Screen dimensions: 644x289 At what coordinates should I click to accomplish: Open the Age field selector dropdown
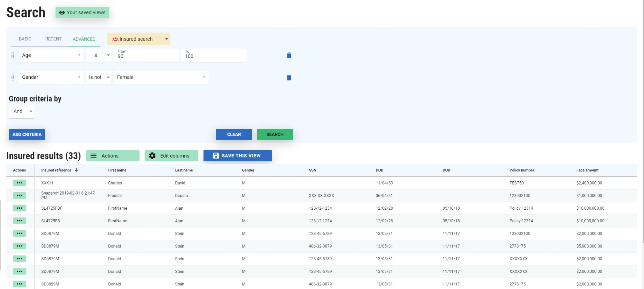pos(51,55)
